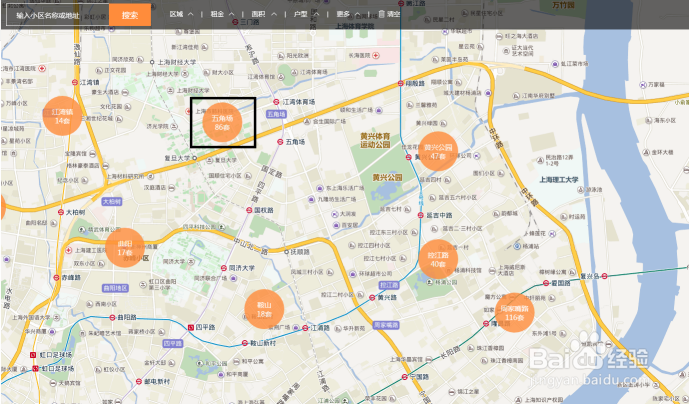Click the 黄兴体育运动公园 label
Image resolution: width=689 pixels, height=404 pixels.
point(375,140)
